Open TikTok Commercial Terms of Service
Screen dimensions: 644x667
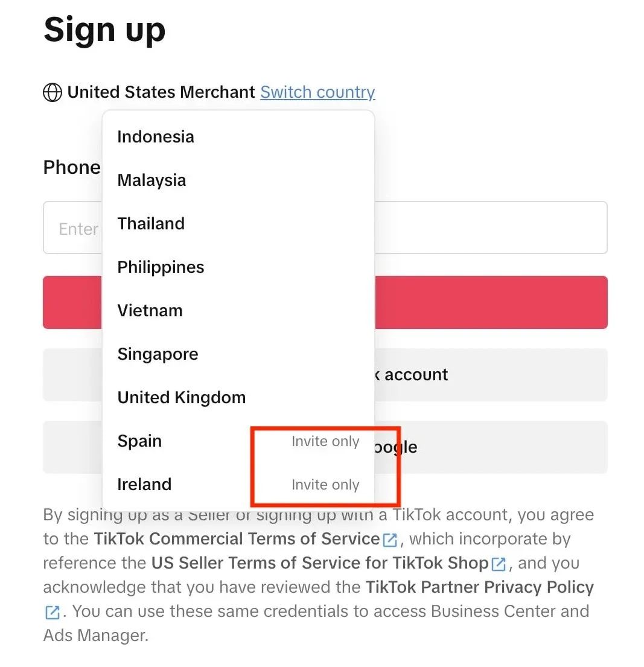tap(237, 539)
